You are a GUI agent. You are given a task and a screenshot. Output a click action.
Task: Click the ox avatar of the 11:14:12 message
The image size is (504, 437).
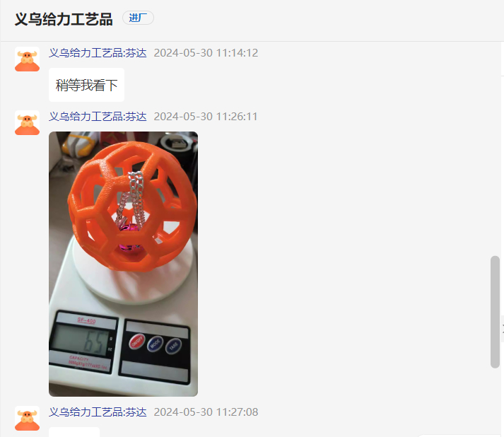click(28, 59)
